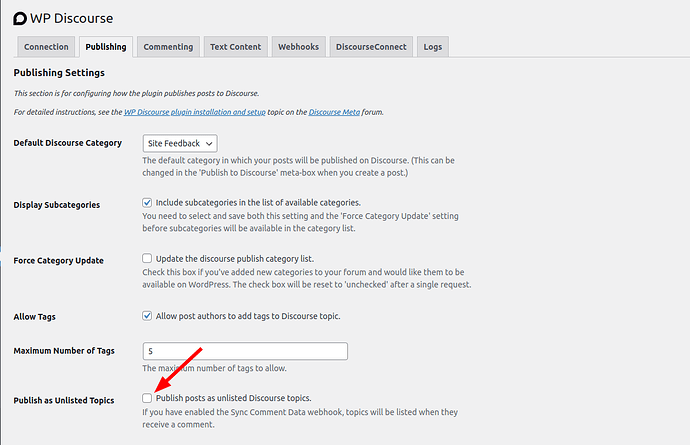This screenshot has height=445, width=690.
Task: Open the Text Content tab
Action: [235, 47]
